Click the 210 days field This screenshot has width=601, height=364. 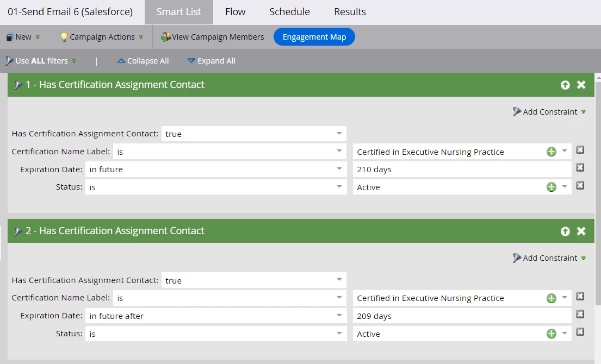tap(462, 169)
